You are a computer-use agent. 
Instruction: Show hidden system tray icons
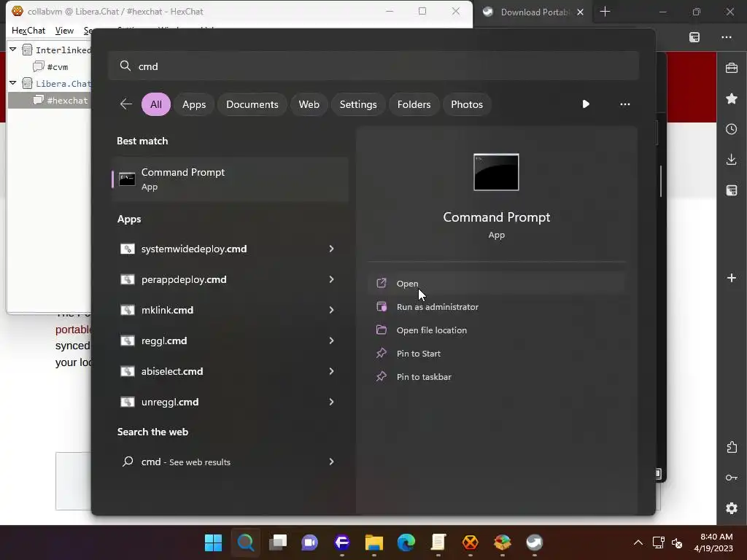(x=638, y=542)
